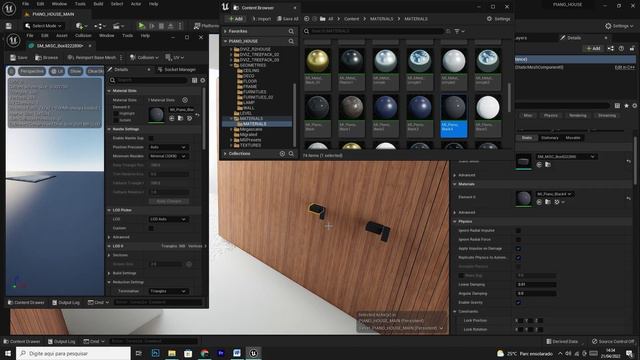Set mobility to Movable
640x360 pixels.
point(573,138)
